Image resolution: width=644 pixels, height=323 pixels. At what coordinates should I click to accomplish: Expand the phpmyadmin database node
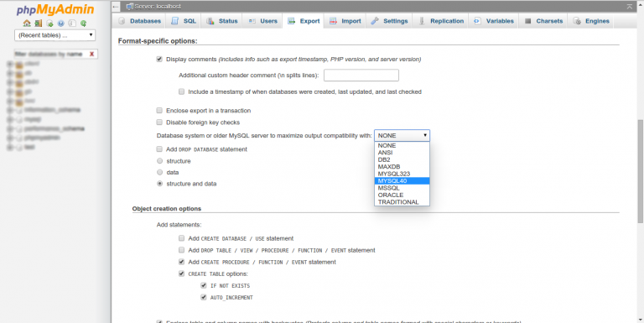[10, 138]
